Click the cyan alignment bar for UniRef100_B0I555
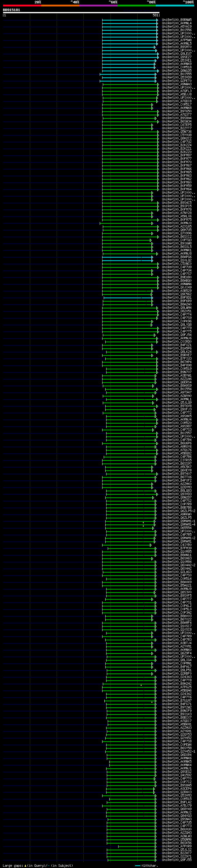 pyautogui.click(x=129, y=74)
